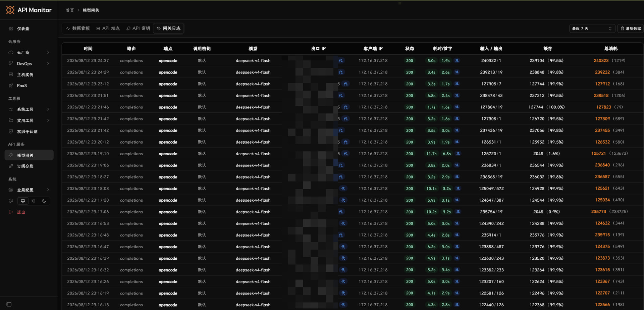Click the theme palette icon
This screenshot has height=310, width=644.
(x=11, y=201)
